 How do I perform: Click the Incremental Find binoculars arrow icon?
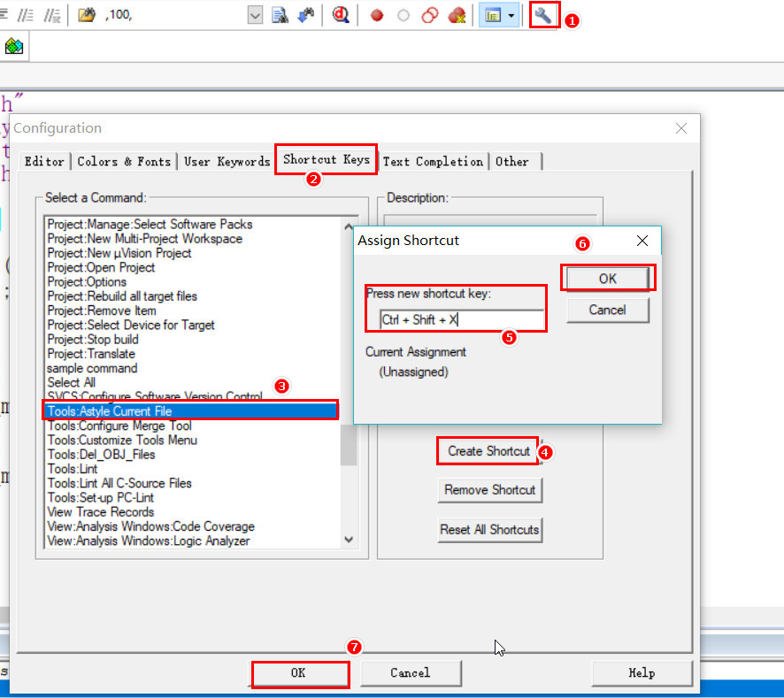point(305,16)
